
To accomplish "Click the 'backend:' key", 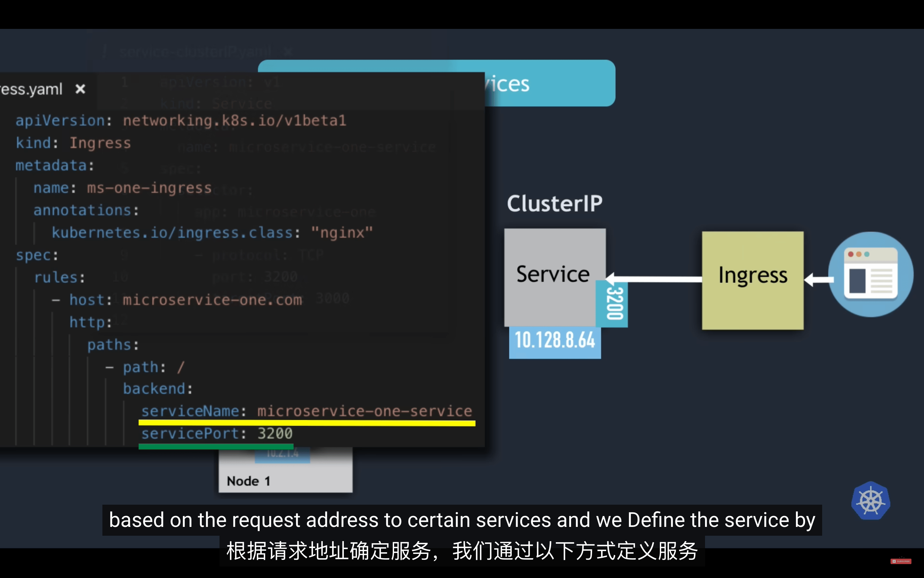I will tap(158, 389).
